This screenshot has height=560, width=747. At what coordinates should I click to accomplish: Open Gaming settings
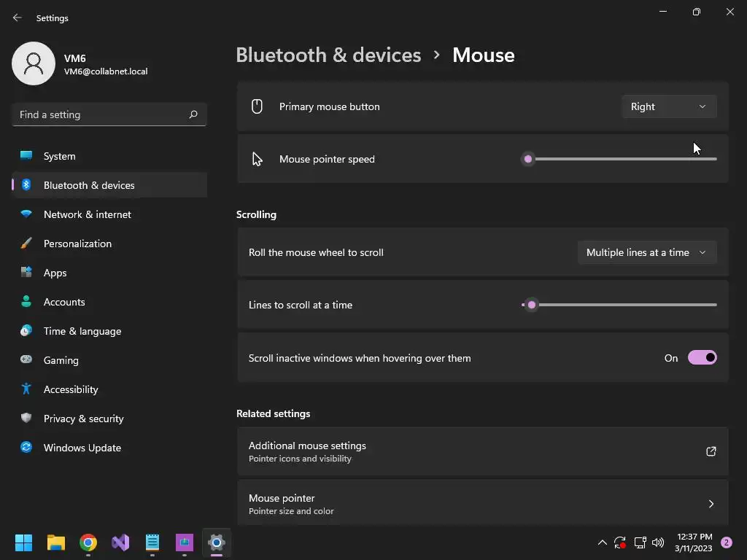pos(109,360)
